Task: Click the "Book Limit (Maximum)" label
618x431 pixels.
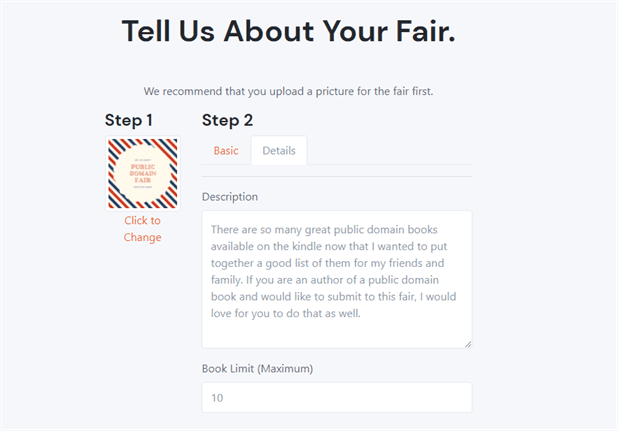Action: click(x=257, y=368)
